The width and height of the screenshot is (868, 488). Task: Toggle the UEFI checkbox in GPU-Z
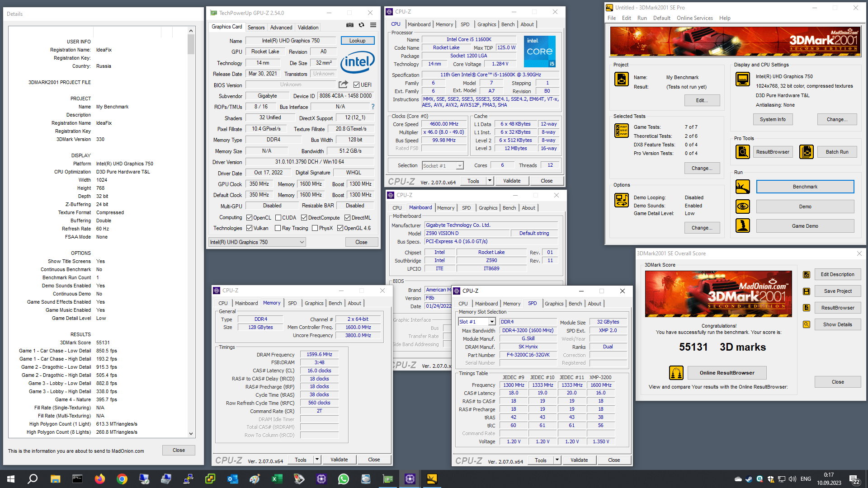coord(356,85)
